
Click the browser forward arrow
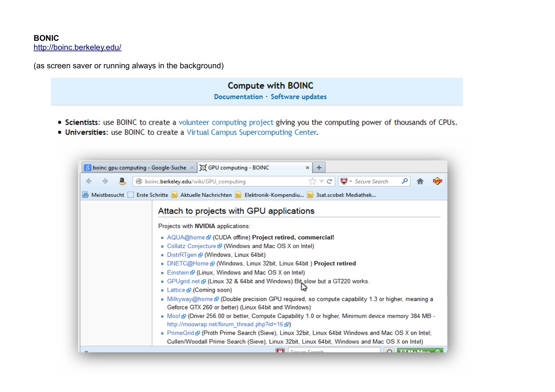[105, 181]
